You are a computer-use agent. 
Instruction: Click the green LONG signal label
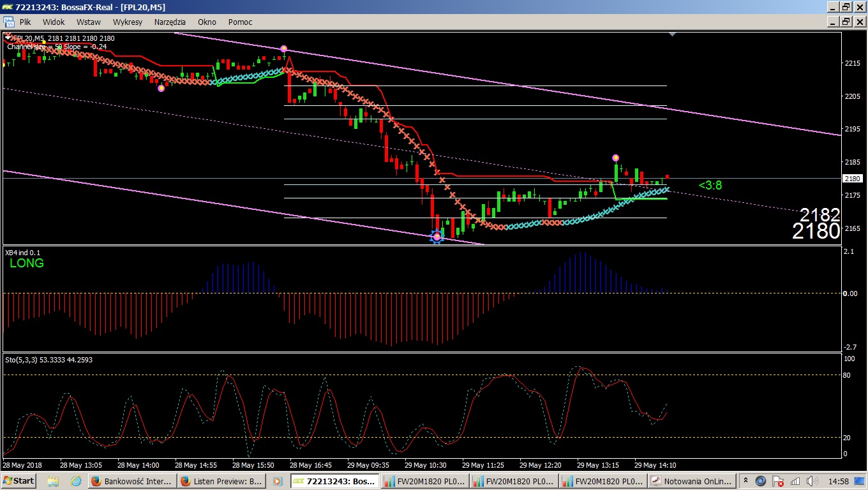[27, 263]
